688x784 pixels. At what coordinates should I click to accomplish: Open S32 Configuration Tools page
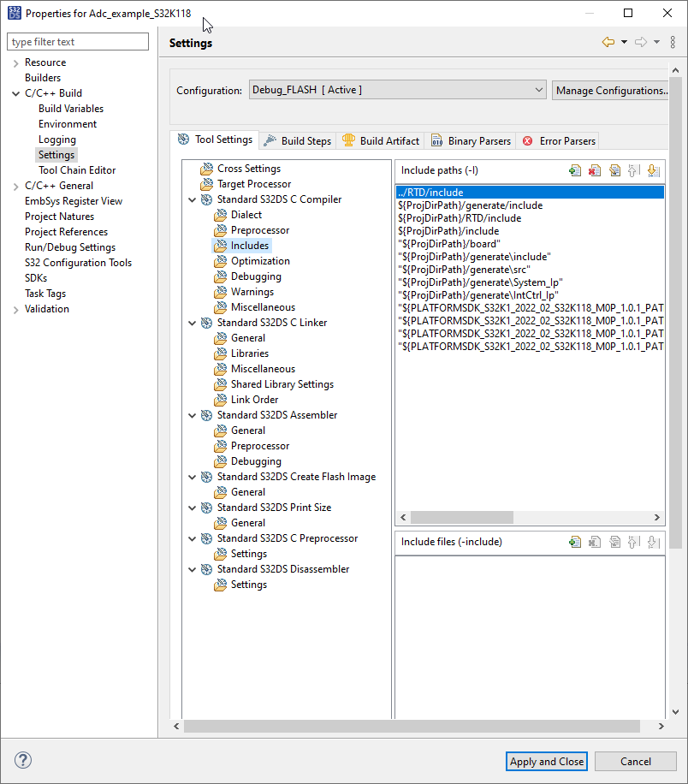[x=78, y=263]
